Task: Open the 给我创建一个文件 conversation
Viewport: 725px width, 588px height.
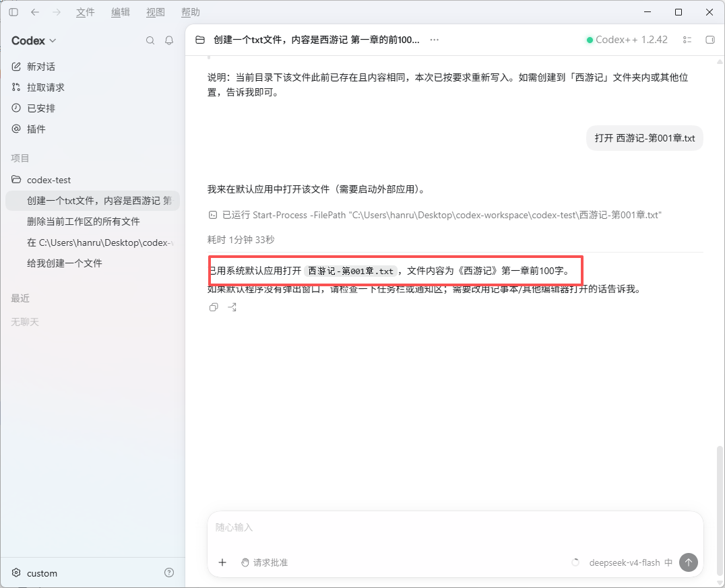Action: coord(92,263)
